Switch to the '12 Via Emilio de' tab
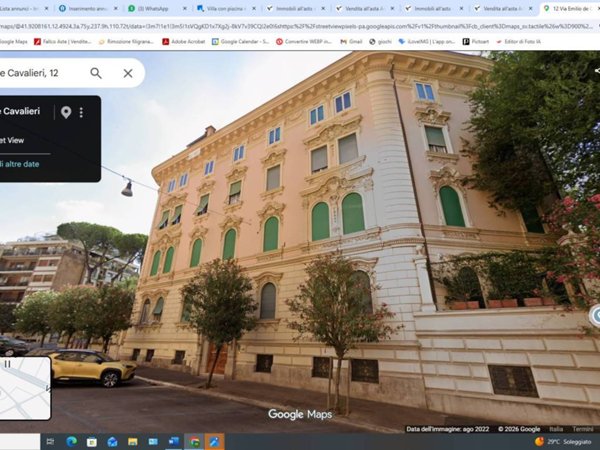 point(570,8)
